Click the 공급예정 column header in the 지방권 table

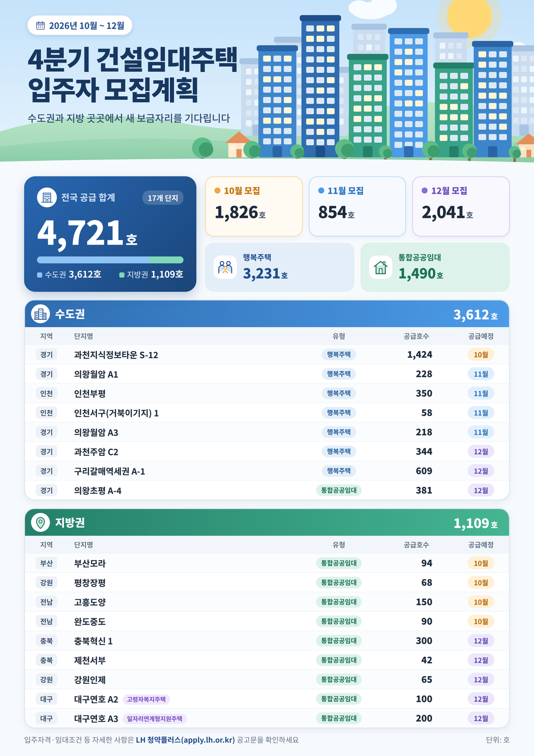pyautogui.click(x=481, y=545)
